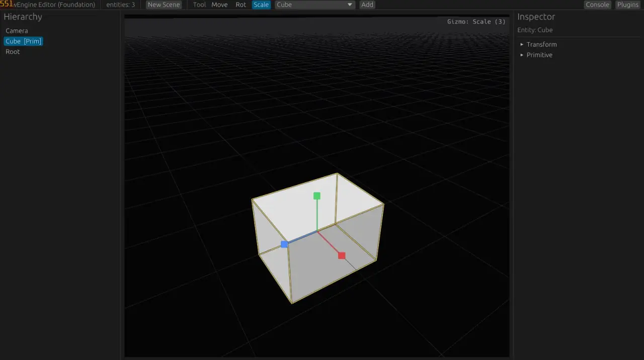The image size is (644, 360).
Task: Click the Gizmo: Scale (3) status label
Action: point(476,22)
